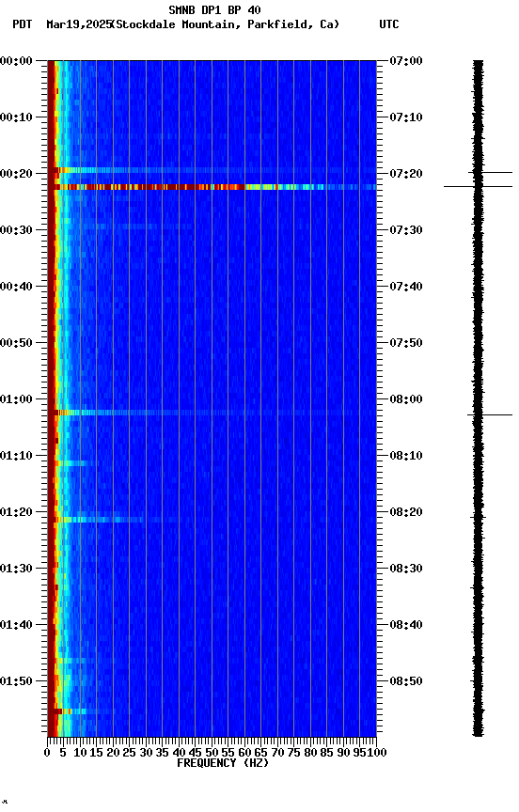Click the '50' frequency axis tick label

pyautogui.click(x=212, y=753)
